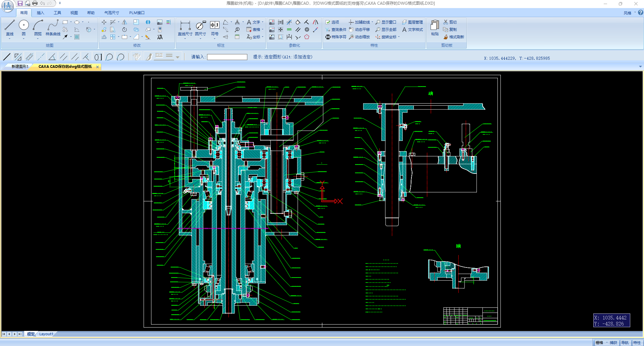Expand the 旋转坐标 dropdown arrow

399,37
